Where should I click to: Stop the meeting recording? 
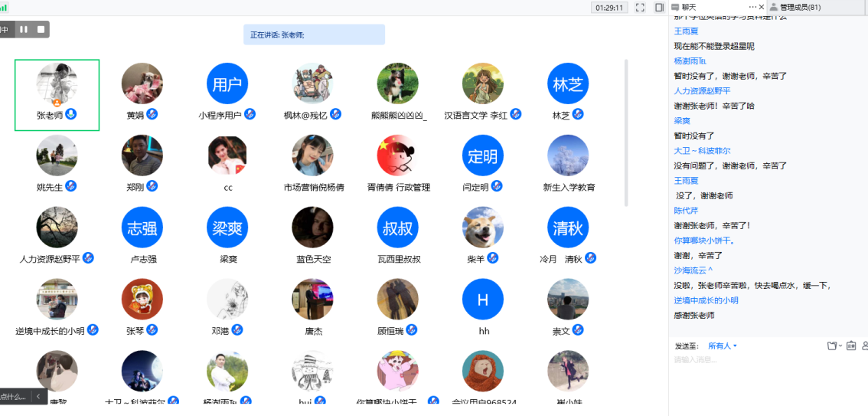(x=41, y=30)
